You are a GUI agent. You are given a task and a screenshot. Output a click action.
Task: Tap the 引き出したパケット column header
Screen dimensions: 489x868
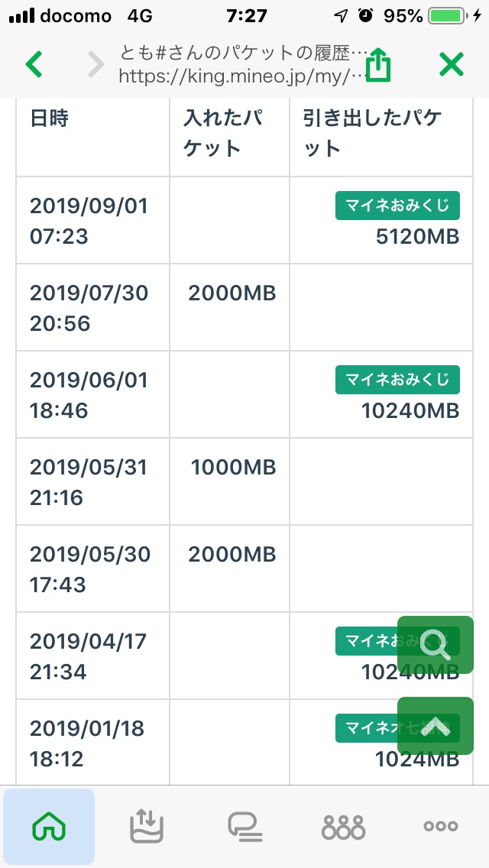pos(373,132)
